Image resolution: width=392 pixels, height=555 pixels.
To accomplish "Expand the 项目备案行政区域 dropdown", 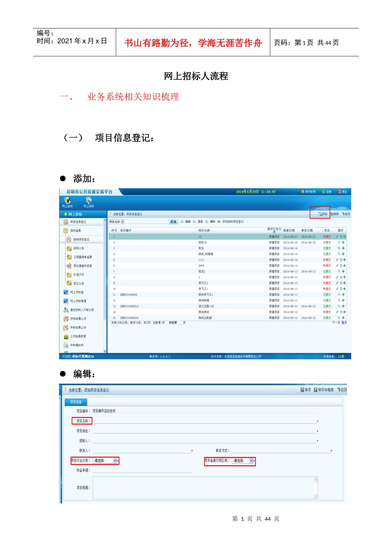I will (251, 460).
